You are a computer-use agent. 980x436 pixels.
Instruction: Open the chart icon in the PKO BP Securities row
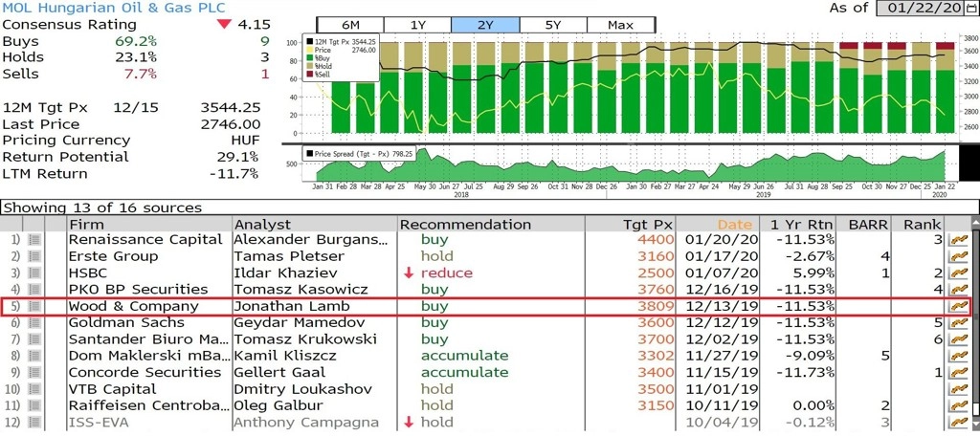[x=957, y=290]
